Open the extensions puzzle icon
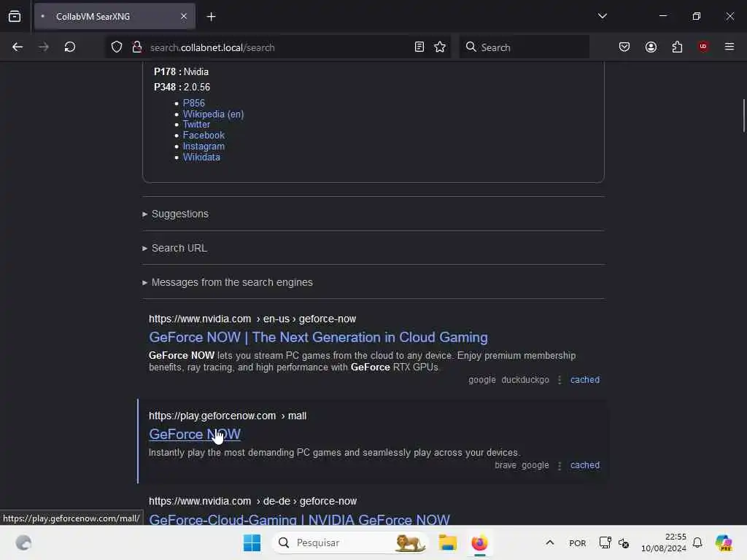 (x=677, y=47)
